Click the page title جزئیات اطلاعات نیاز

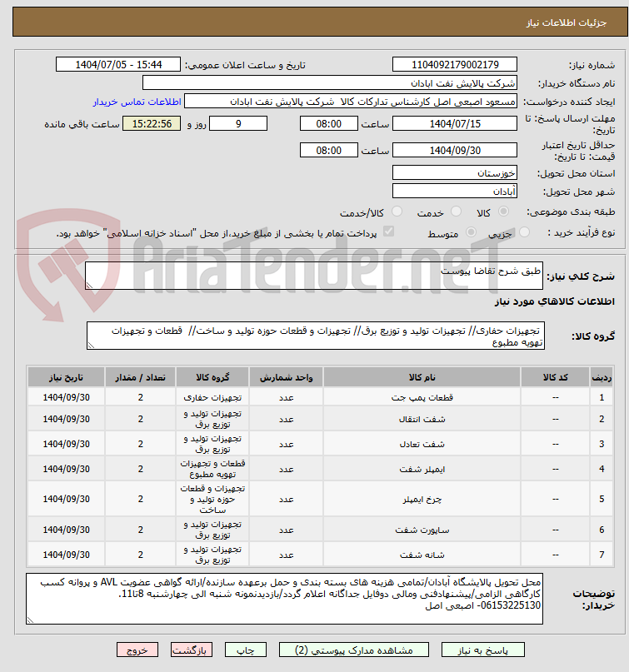566,22
